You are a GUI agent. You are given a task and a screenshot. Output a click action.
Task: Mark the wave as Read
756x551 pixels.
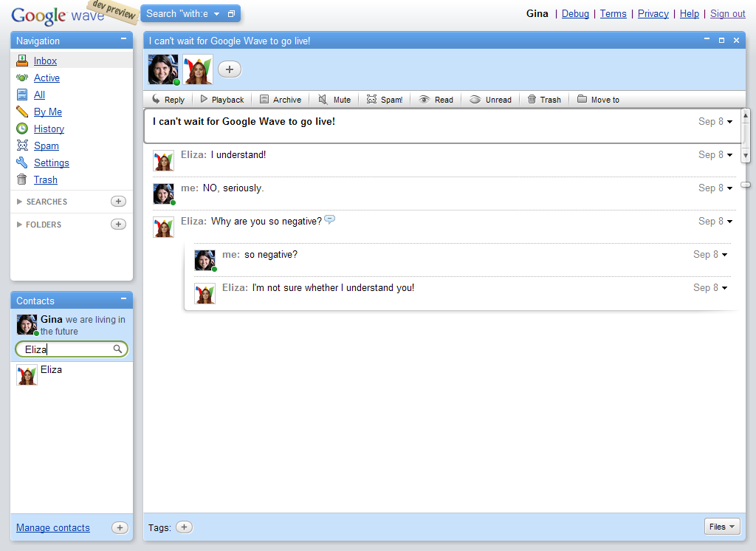(x=436, y=100)
